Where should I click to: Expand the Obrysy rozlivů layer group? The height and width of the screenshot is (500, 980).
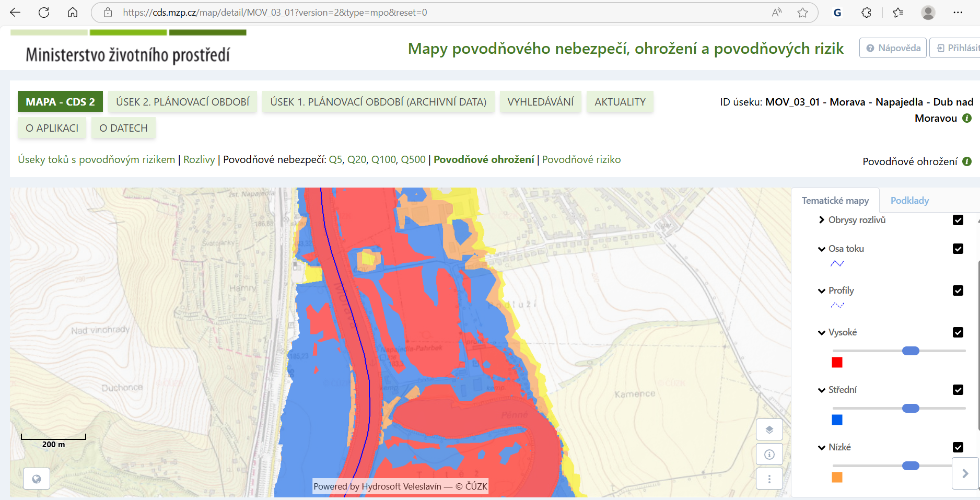point(822,220)
